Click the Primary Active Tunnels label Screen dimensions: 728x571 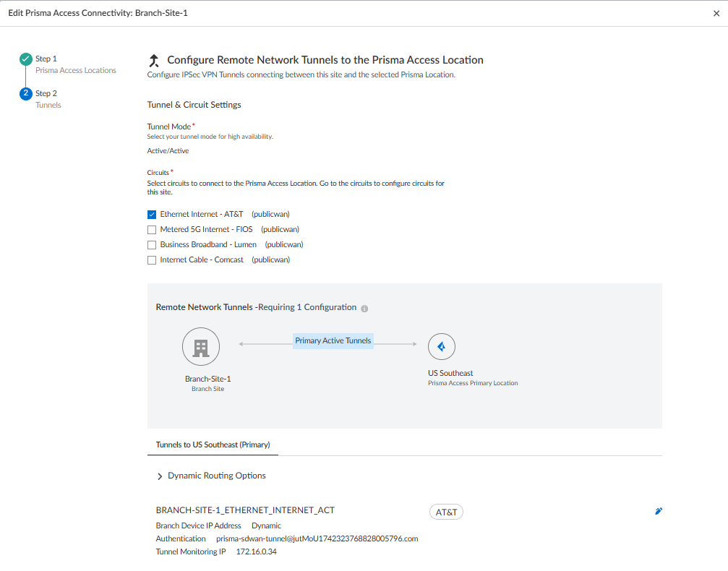coord(333,341)
